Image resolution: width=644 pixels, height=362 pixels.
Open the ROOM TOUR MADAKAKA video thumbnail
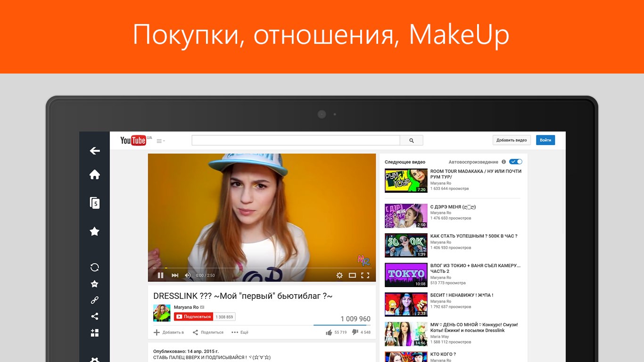(406, 181)
